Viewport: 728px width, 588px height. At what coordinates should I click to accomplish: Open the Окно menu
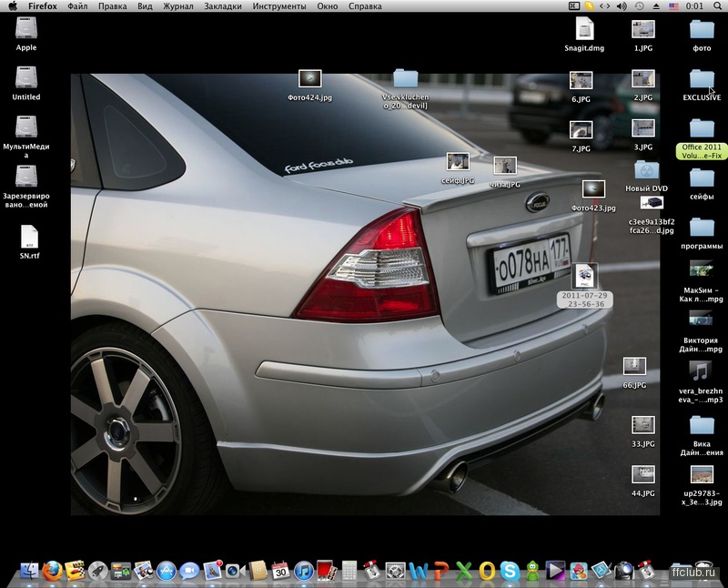point(328,6)
